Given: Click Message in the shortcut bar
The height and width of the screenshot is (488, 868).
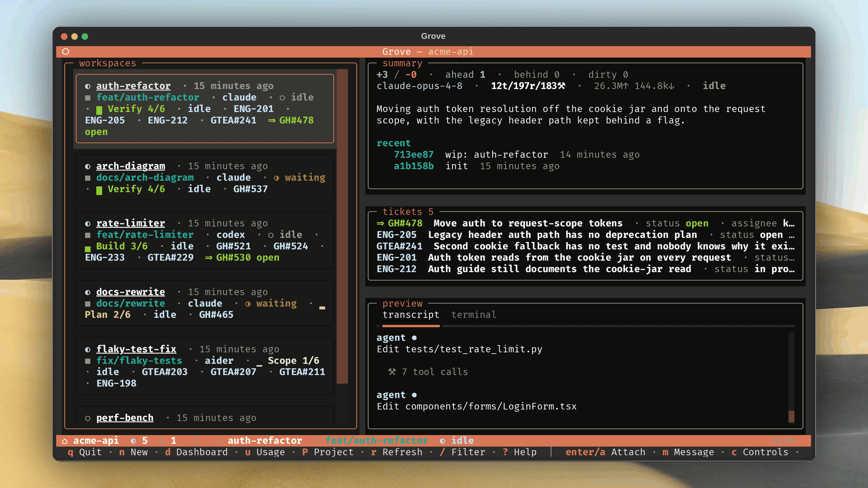Looking at the screenshot, I should (x=688, y=452).
